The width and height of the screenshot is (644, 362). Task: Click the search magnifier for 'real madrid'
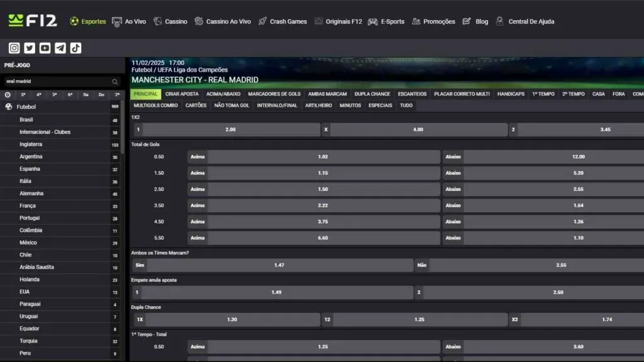point(114,81)
